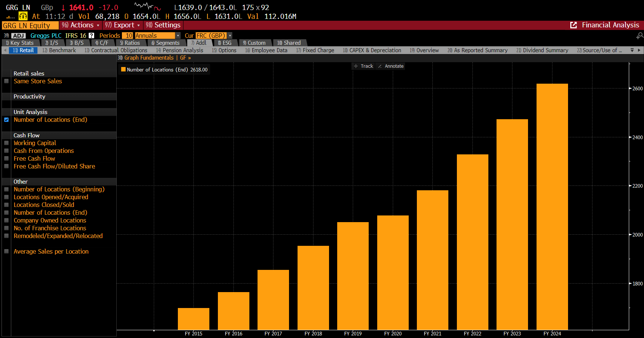
Task: Click the Annotate pencil tool
Action: [x=391, y=66]
